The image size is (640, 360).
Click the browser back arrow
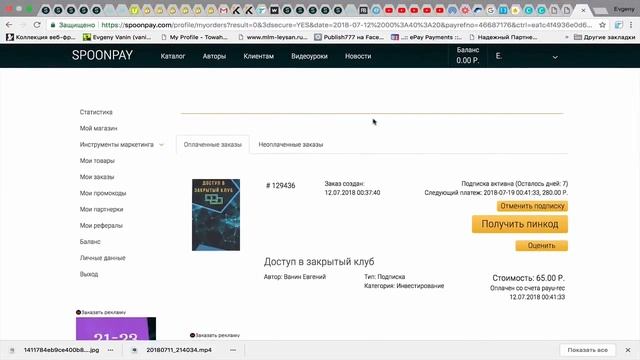(x=9, y=25)
